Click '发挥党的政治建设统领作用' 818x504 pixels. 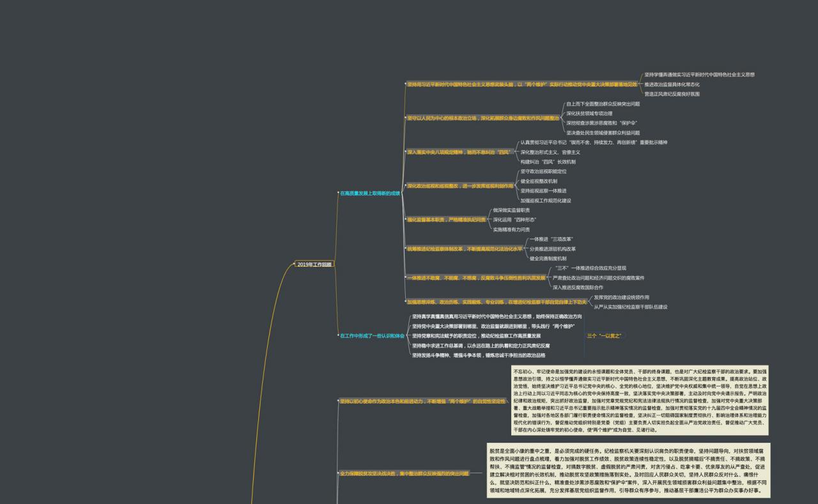click(622, 297)
